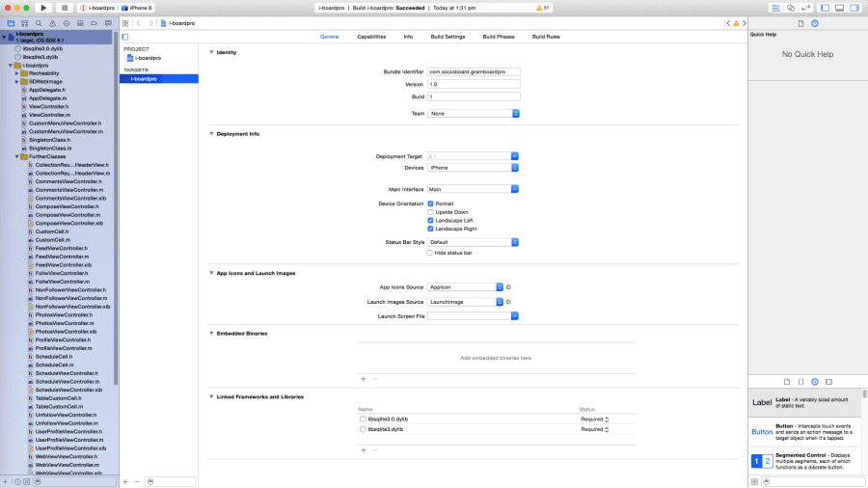The image size is (868, 488).
Task: Switch to the Assistant editor
Action: point(791,8)
